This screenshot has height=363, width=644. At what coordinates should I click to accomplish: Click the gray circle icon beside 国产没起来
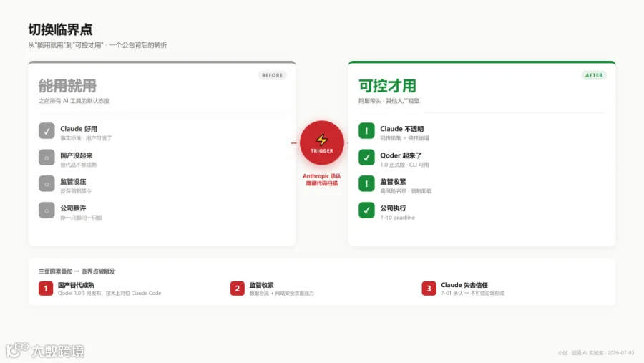point(47,158)
